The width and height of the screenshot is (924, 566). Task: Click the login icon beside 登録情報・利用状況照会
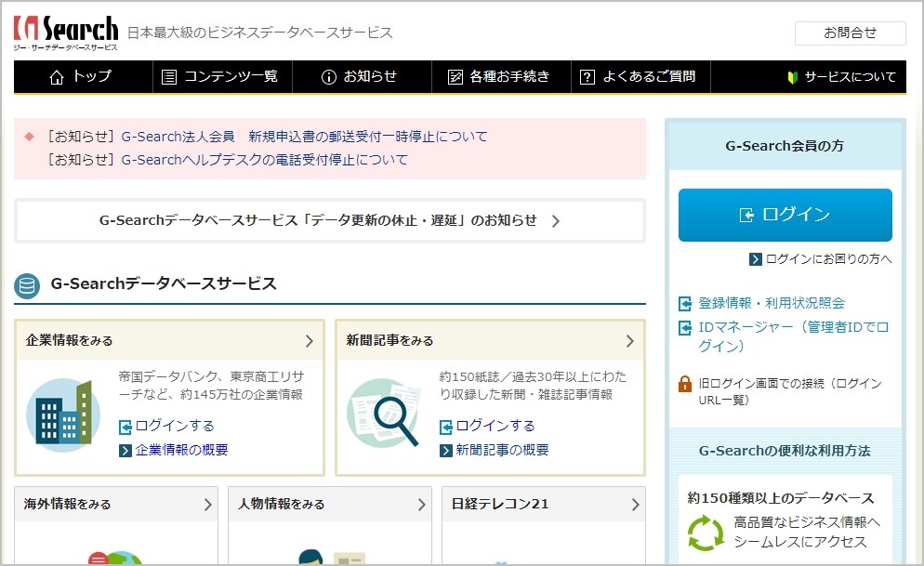685,303
